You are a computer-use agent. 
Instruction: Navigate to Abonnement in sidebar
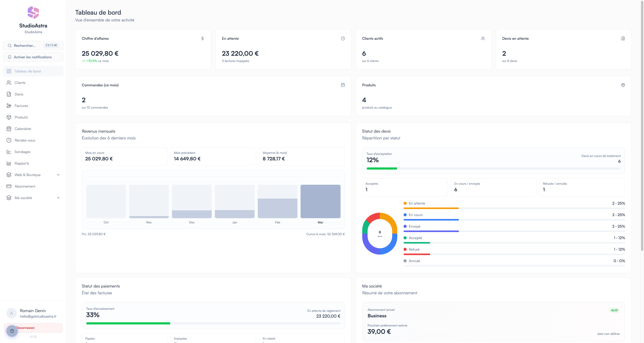coord(25,186)
